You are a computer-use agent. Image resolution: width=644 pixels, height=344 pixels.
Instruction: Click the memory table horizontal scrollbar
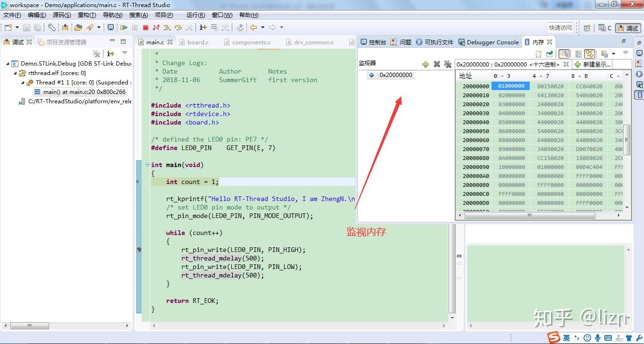point(529,216)
